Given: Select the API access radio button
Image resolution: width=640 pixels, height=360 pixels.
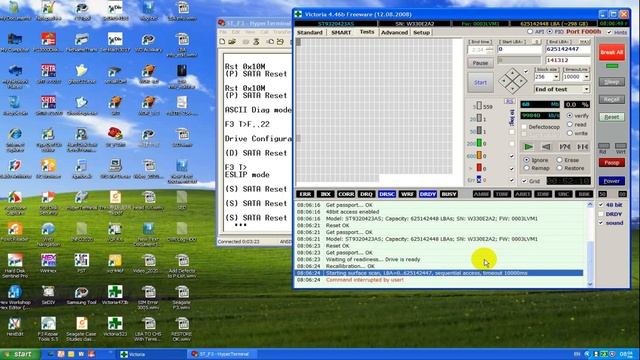Looking at the screenshot, I should pos(530,31).
